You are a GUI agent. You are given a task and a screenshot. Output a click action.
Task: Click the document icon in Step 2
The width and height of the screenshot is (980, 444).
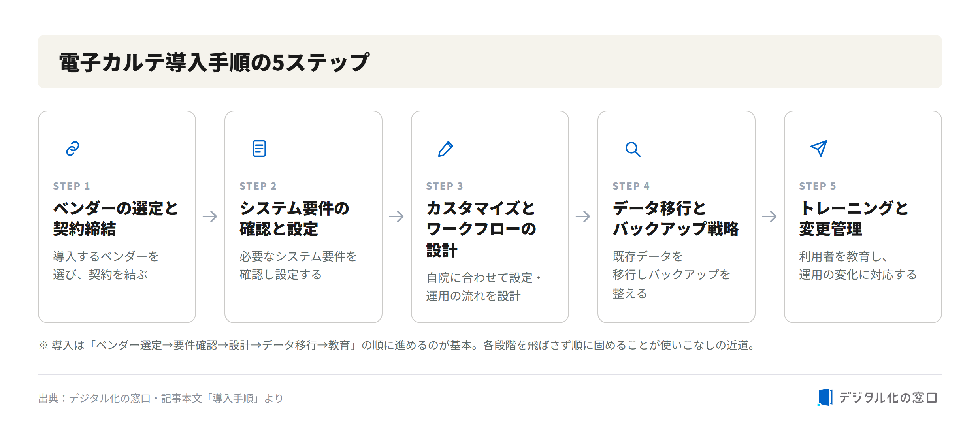pos(259,149)
